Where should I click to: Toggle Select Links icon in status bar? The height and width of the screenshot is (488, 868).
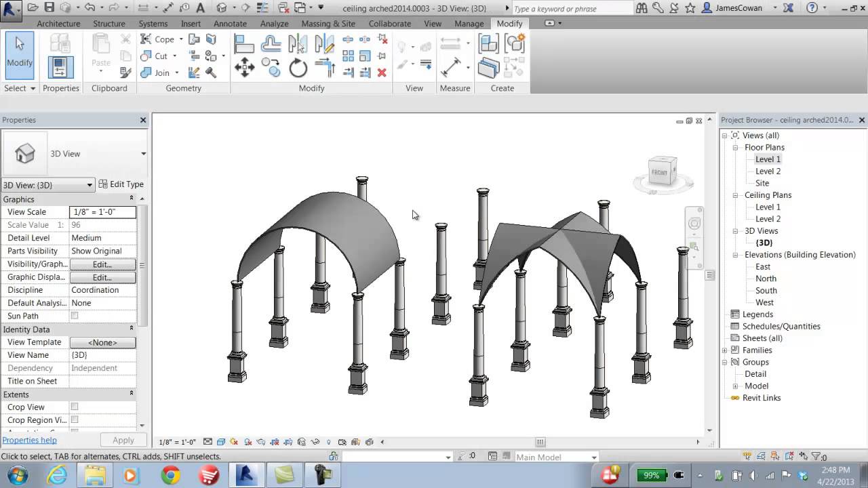pos(747,457)
